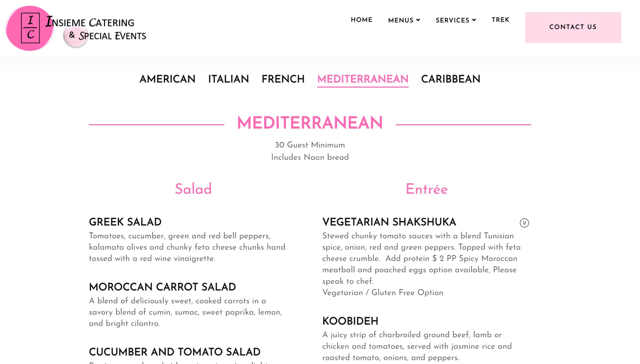640x364 pixels.
Task: Switch to the American menu tab
Action: pyautogui.click(x=167, y=79)
